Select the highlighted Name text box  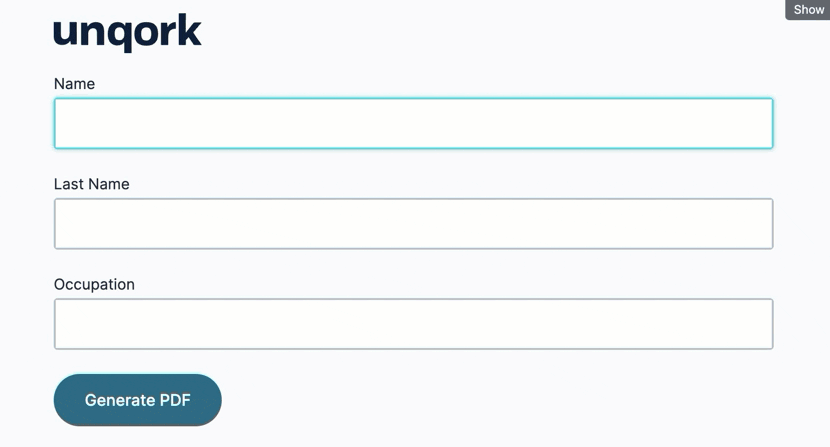coord(413,123)
